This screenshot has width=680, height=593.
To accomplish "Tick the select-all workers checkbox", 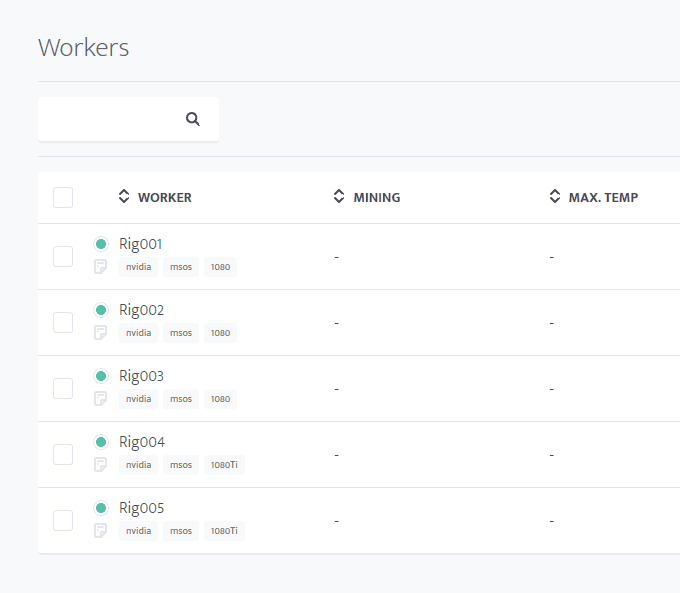I will [63, 197].
